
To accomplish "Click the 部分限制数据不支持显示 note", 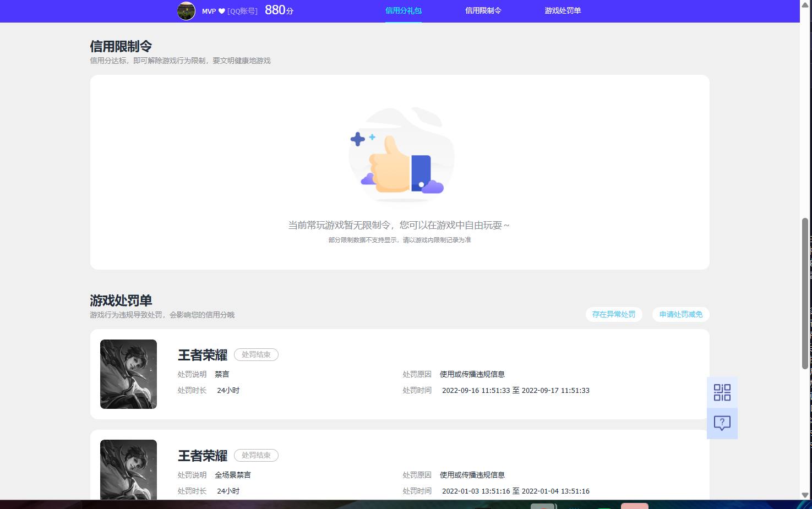I will pos(400,240).
